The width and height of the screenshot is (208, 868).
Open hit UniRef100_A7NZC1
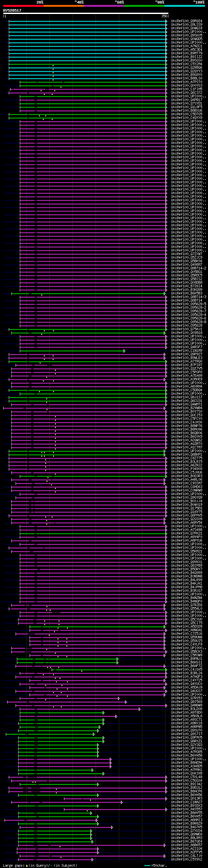(x=187, y=46)
